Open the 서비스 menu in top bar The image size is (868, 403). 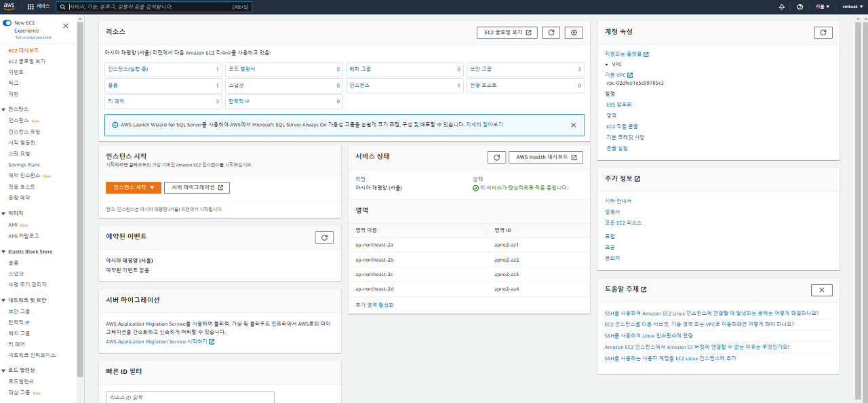39,6
